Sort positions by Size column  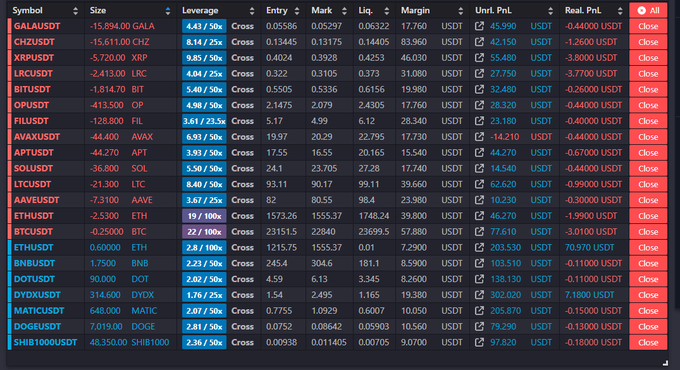click(x=167, y=11)
